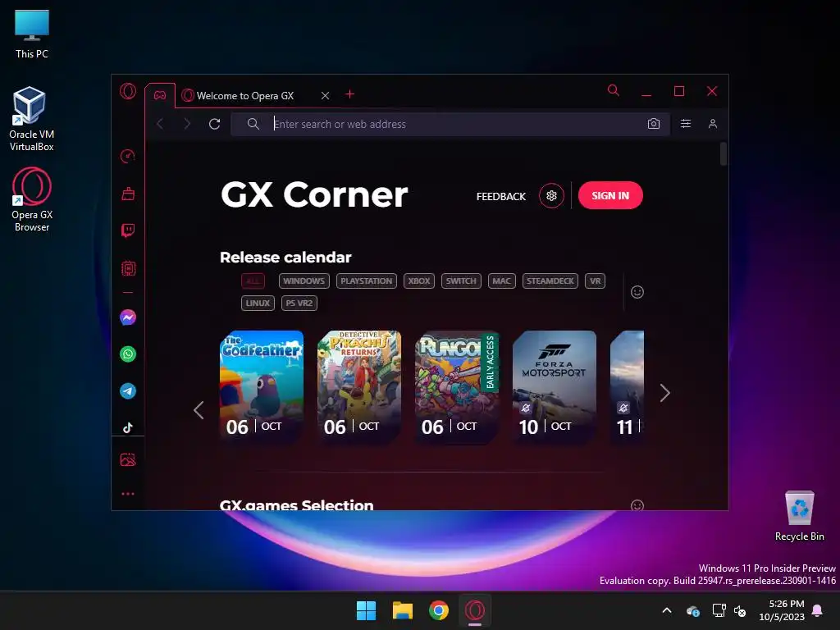Reload the current page
Screen dimensions: 840x630
[214, 124]
